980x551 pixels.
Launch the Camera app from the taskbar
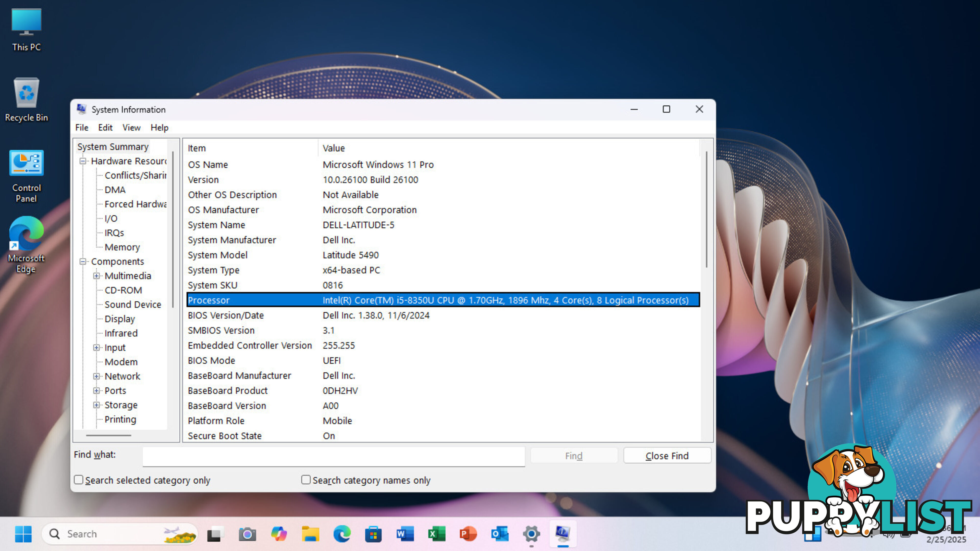[x=247, y=534]
